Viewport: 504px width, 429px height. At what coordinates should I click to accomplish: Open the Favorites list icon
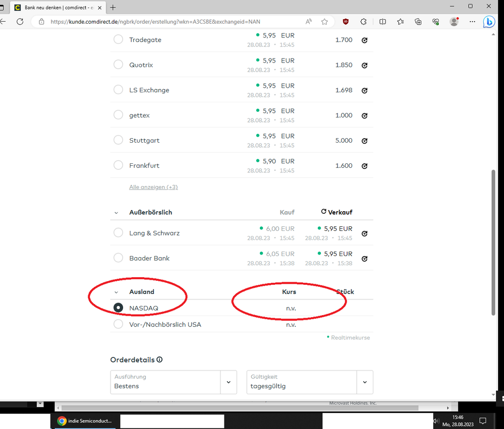400,22
